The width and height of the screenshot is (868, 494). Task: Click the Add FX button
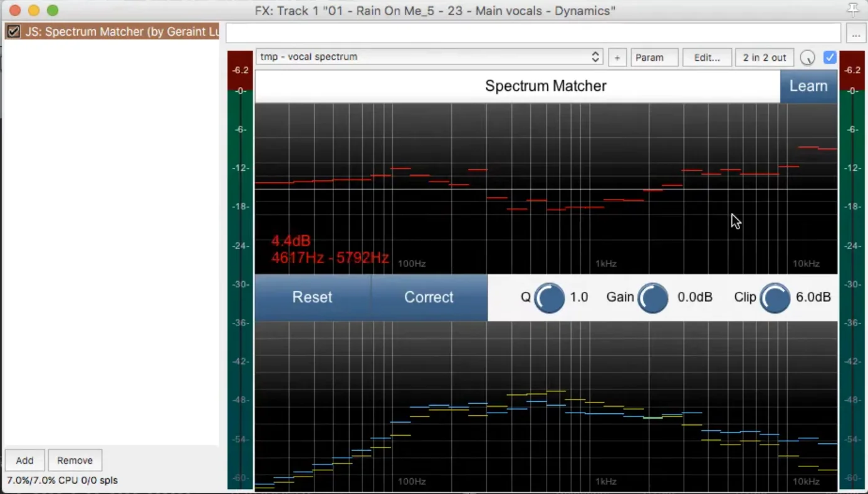tap(24, 460)
